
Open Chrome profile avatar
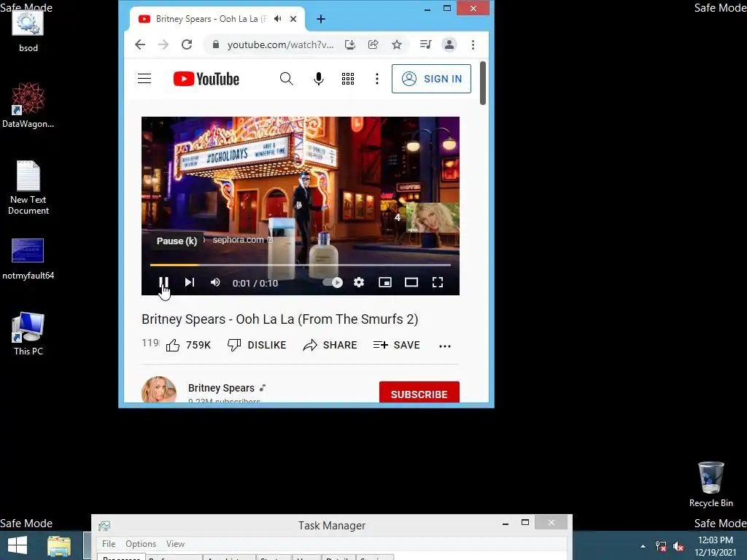449,44
